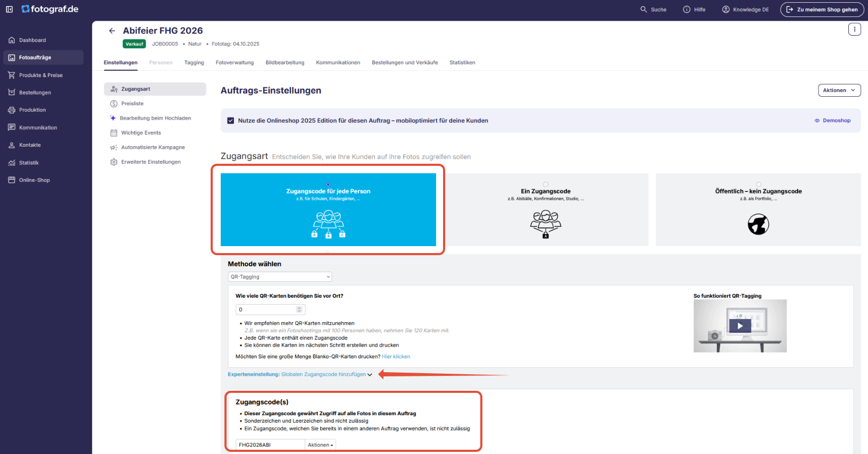This screenshot has width=868, height=454.
Task: Open the Demoshop preview link
Action: coord(832,121)
